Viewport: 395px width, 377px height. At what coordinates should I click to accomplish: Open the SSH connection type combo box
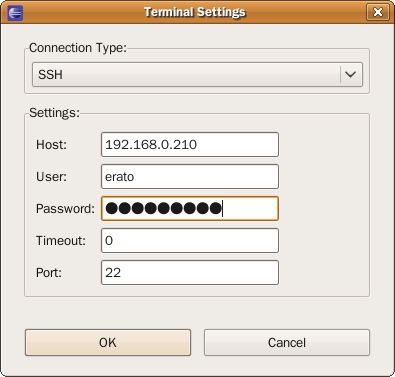(197, 74)
